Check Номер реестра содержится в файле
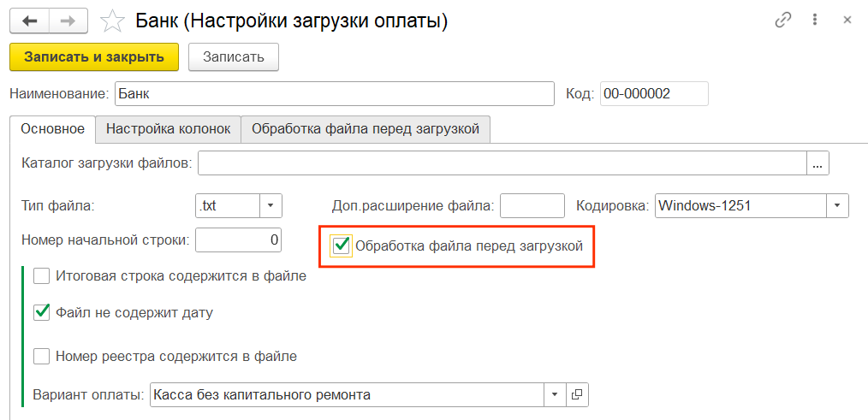 tap(41, 356)
